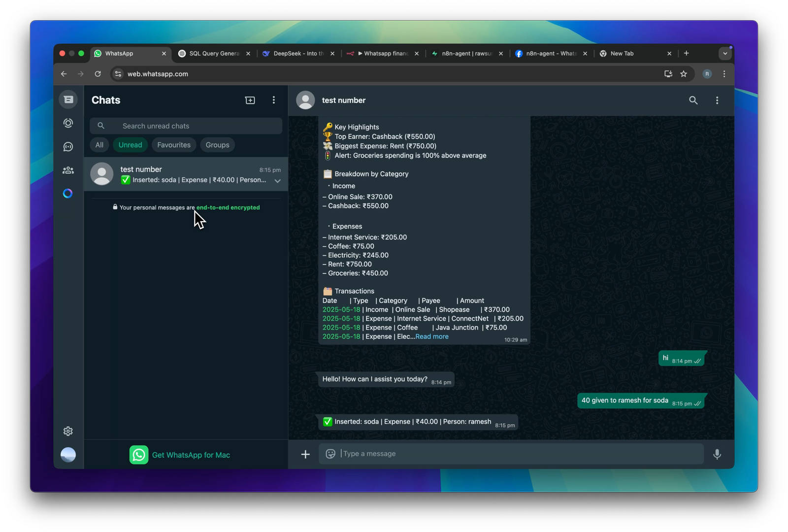Click 'Cashback: ₹550.00' income line
The image size is (788, 532).
[x=355, y=206]
